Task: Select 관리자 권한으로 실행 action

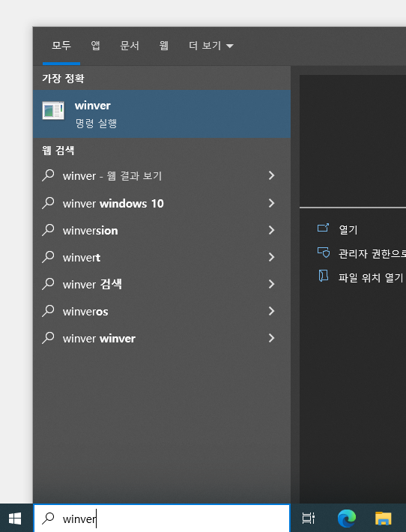Action: tap(372, 253)
